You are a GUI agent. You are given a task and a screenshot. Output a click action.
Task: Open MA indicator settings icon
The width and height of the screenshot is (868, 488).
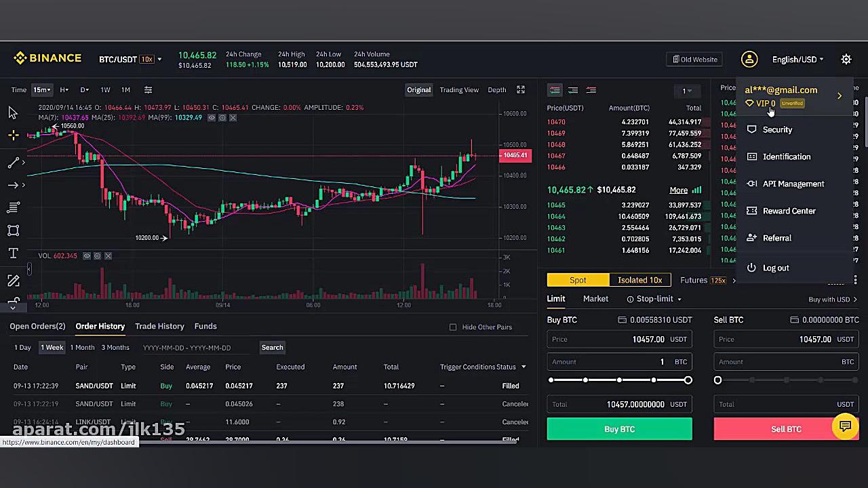click(x=222, y=118)
